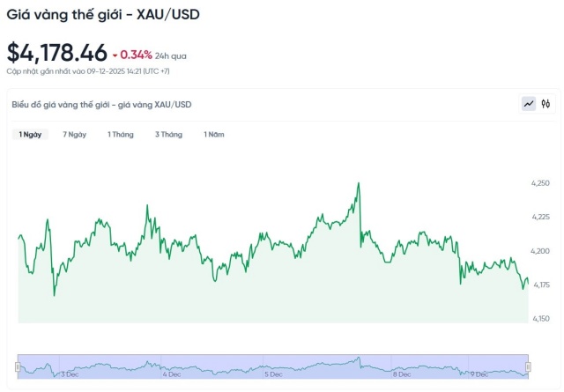The width and height of the screenshot is (564, 392).
Task: Click the $4,178.46 current gold price
Action: 57,52
